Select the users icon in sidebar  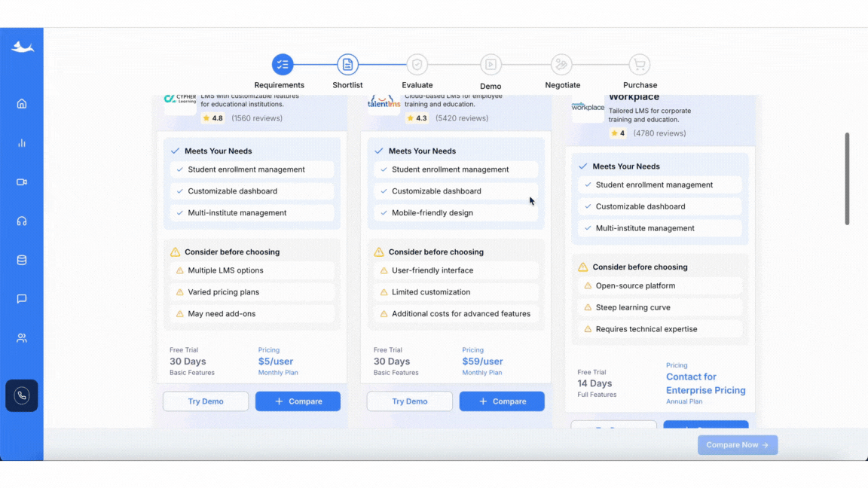point(22,338)
